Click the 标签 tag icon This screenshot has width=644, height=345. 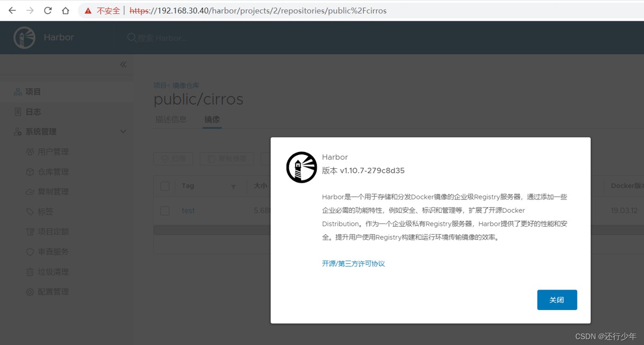coord(30,212)
